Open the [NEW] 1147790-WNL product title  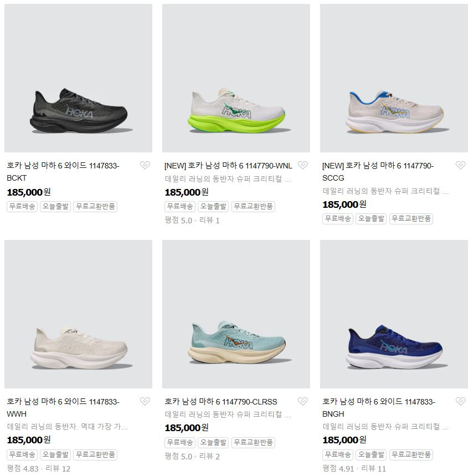point(228,166)
